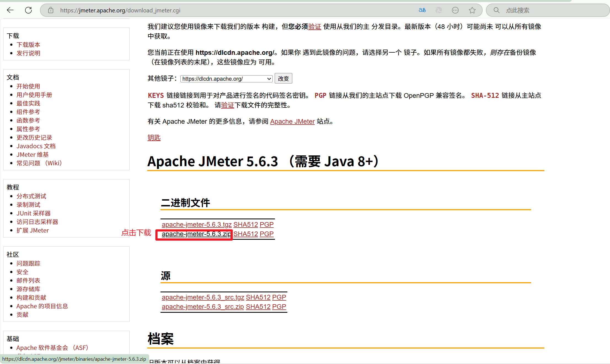This screenshot has height=364, width=610.
Task: Open the page translate icon
Action: pos(422,10)
